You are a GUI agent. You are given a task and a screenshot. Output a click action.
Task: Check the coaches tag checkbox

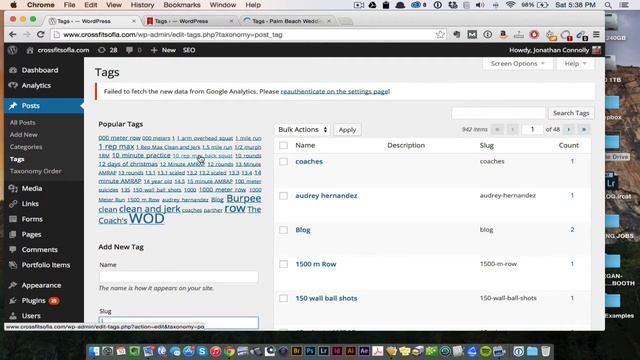pyautogui.click(x=283, y=162)
